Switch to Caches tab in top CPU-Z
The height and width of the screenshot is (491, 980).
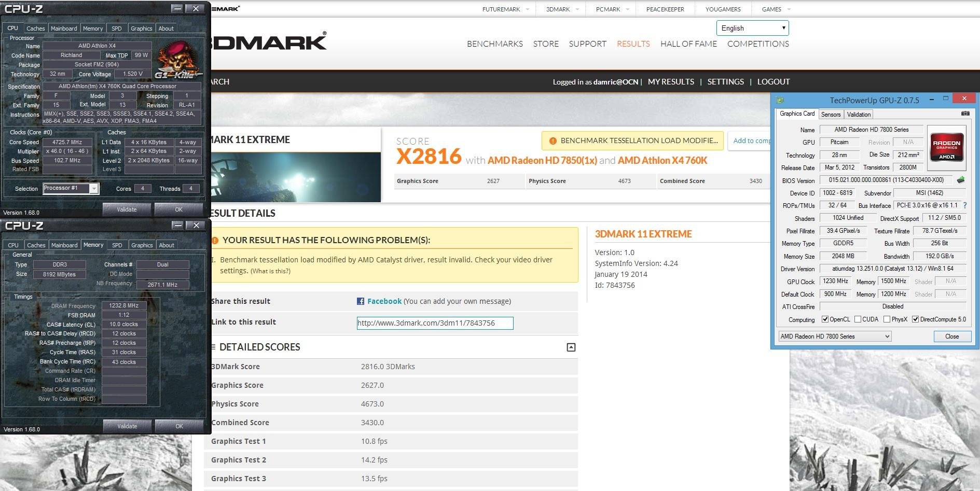pyautogui.click(x=36, y=29)
